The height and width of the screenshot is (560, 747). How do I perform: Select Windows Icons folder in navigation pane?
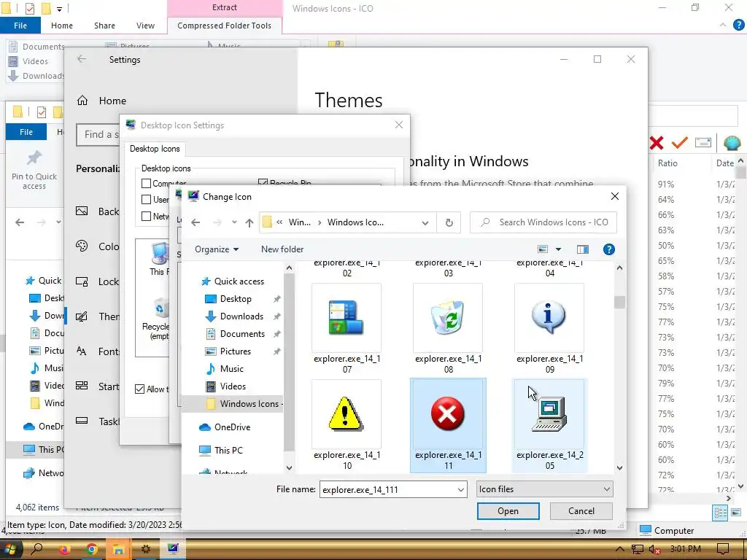(x=233, y=404)
